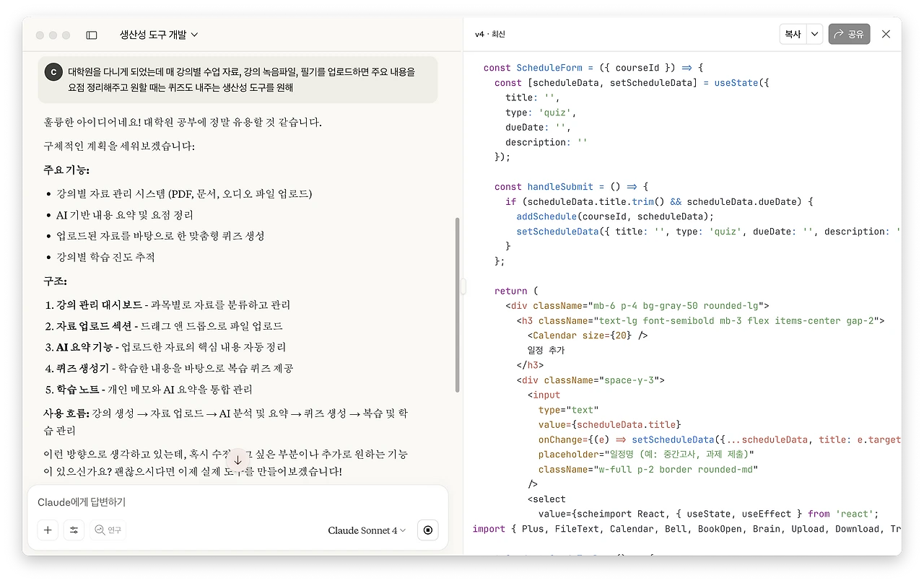
Task: Click the const handleSubmit code line
Action: 572,187
